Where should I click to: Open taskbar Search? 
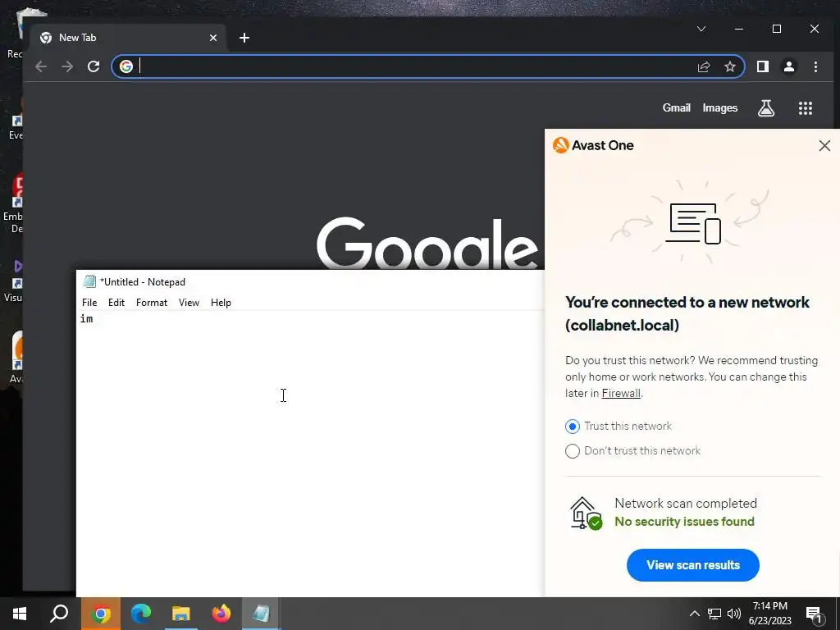click(x=59, y=614)
